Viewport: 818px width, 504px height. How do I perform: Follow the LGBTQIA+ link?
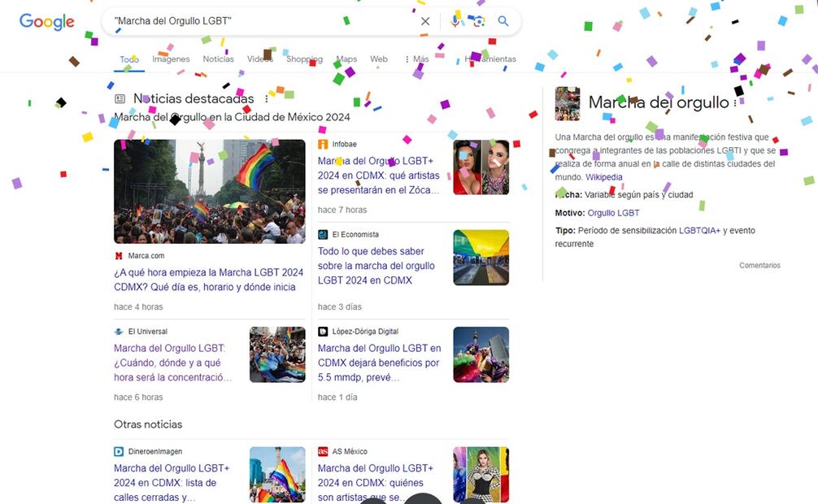point(699,231)
